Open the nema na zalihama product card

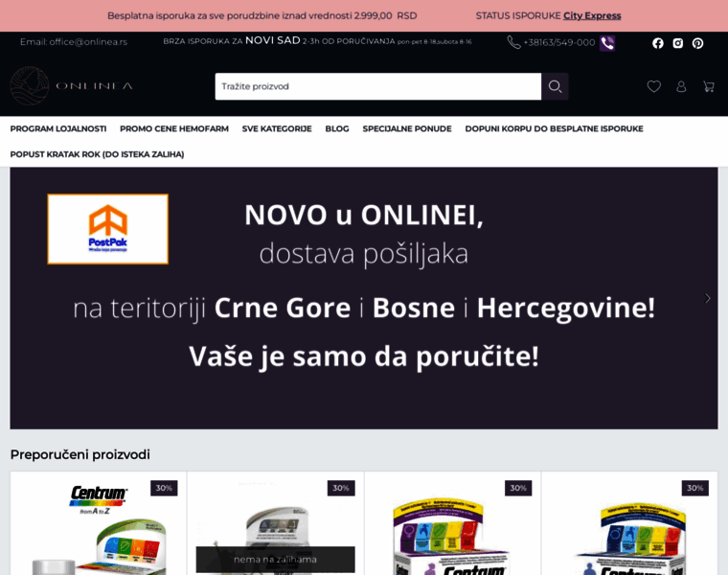(x=275, y=523)
